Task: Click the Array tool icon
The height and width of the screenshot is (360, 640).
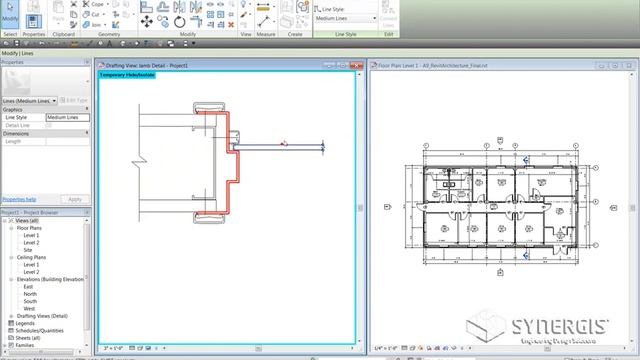Action: point(210,14)
